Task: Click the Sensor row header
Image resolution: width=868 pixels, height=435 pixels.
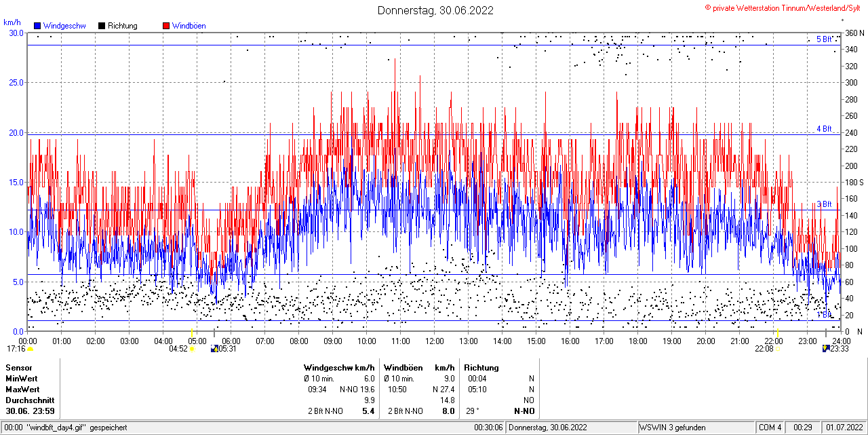Action: [x=19, y=367]
